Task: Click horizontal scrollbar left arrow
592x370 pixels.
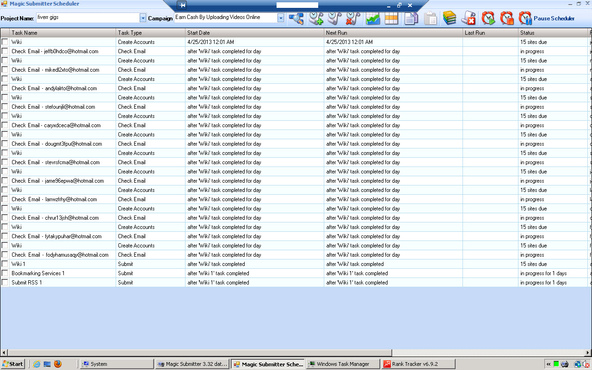Action: [4, 353]
